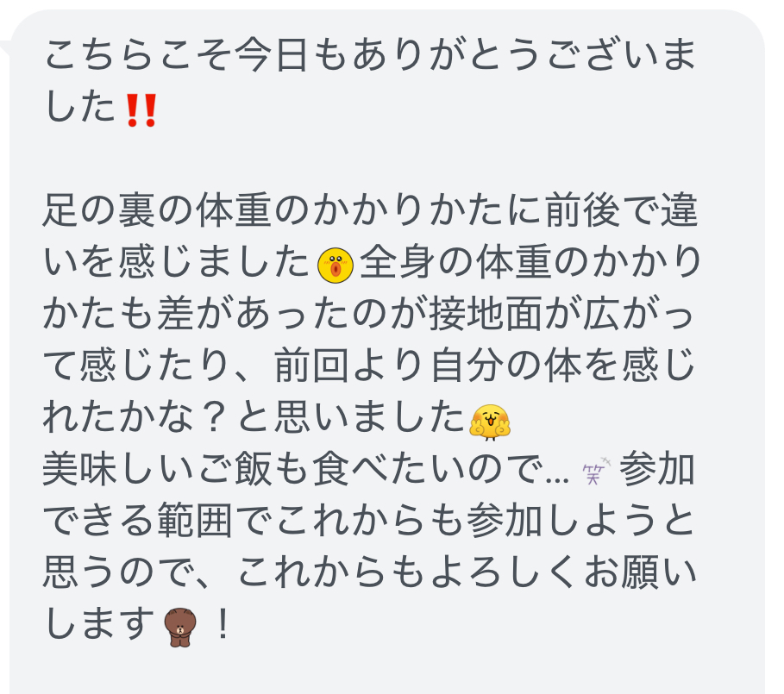The width and height of the screenshot is (784, 694).
Task: Select the yellow chick peace-sign emoji
Action: tap(490, 422)
